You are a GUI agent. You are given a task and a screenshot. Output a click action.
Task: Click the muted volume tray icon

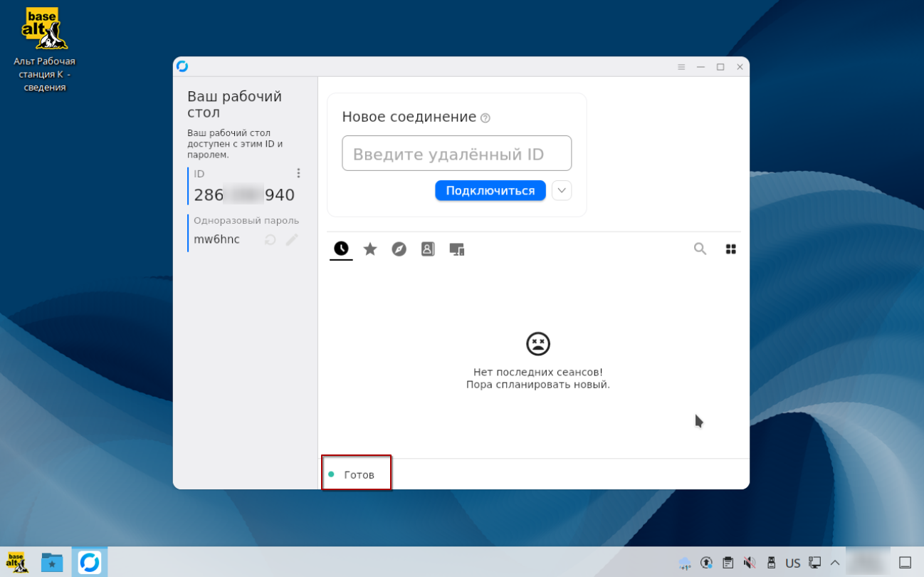tap(749, 563)
